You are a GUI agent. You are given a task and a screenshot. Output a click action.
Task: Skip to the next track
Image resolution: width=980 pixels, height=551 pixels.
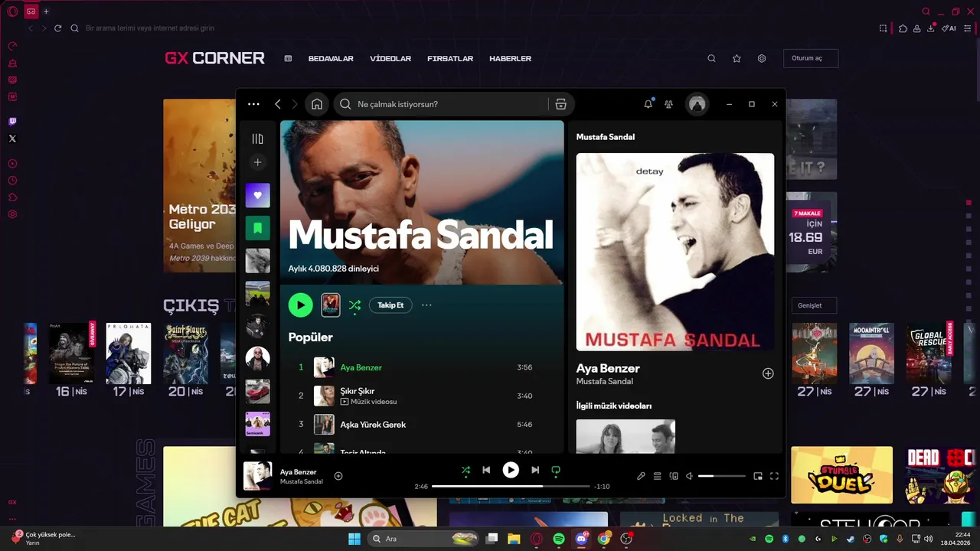tap(535, 470)
